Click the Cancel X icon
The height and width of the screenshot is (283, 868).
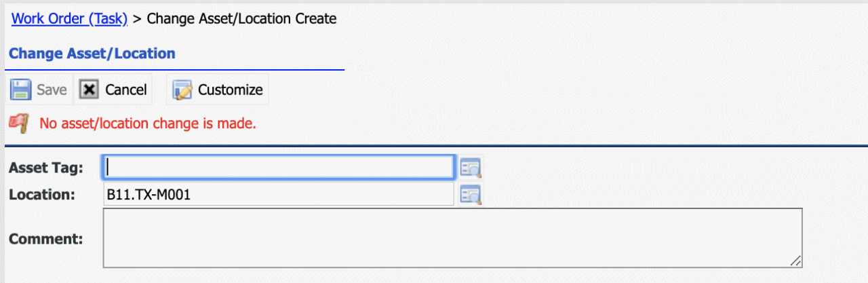pyautogui.click(x=90, y=90)
